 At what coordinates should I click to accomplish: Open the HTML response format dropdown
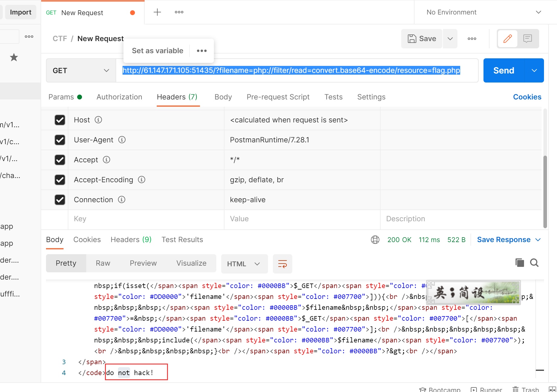point(244,264)
